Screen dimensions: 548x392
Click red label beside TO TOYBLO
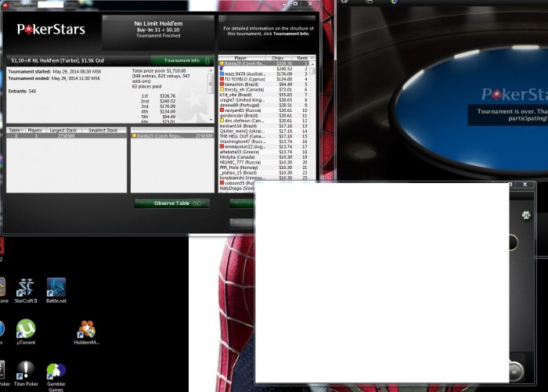(222, 79)
